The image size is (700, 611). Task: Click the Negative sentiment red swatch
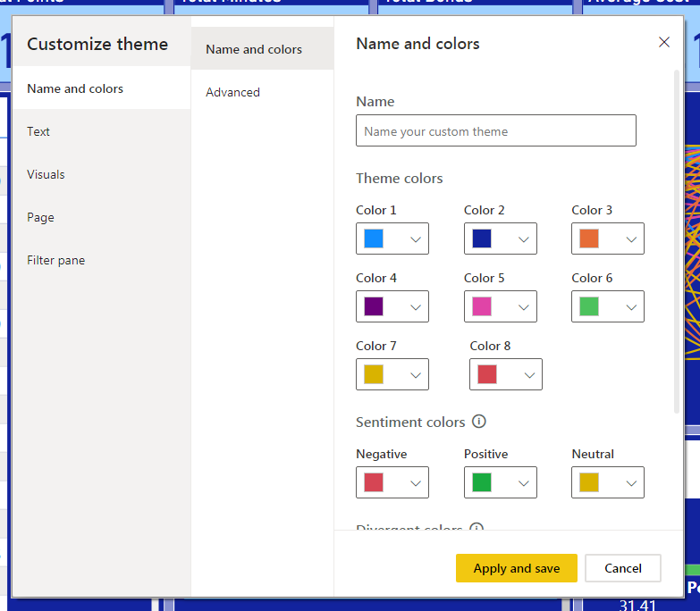tap(374, 482)
